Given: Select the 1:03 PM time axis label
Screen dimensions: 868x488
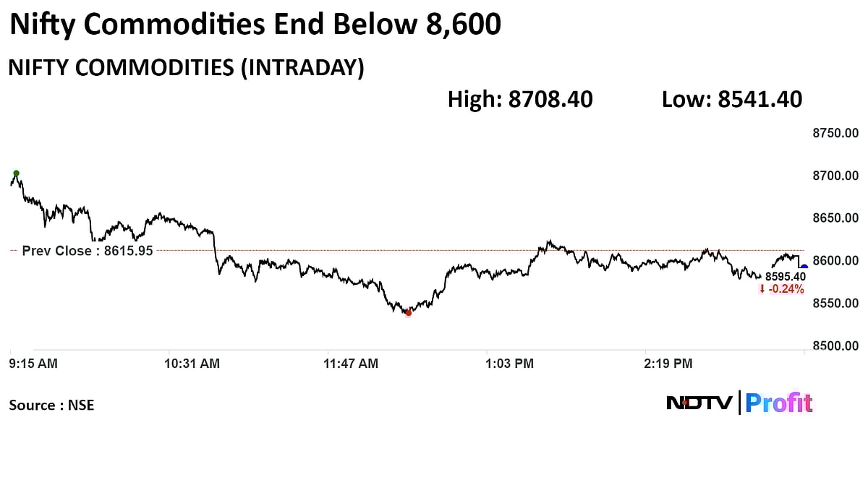Looking at the screenshot, I should click(x=510, y=364).
